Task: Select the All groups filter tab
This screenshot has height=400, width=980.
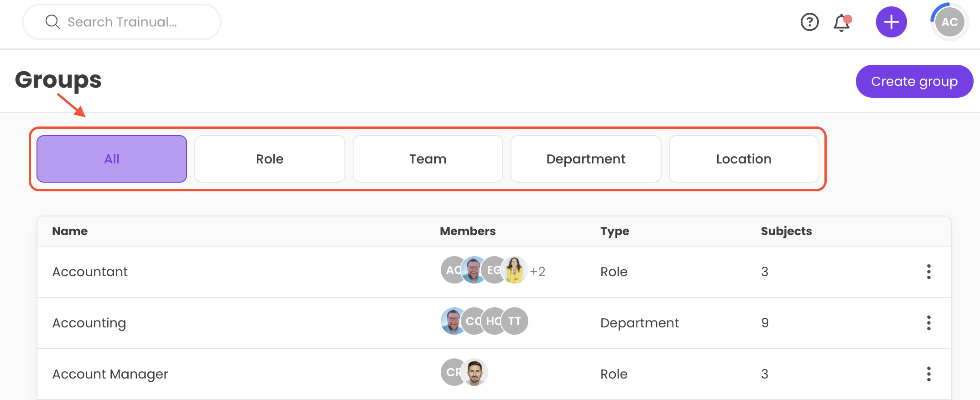Action: click(x=112, y=159)
